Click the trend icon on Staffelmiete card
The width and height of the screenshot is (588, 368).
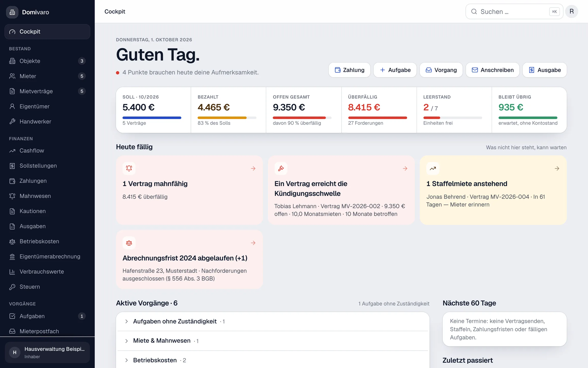(433, 168)
